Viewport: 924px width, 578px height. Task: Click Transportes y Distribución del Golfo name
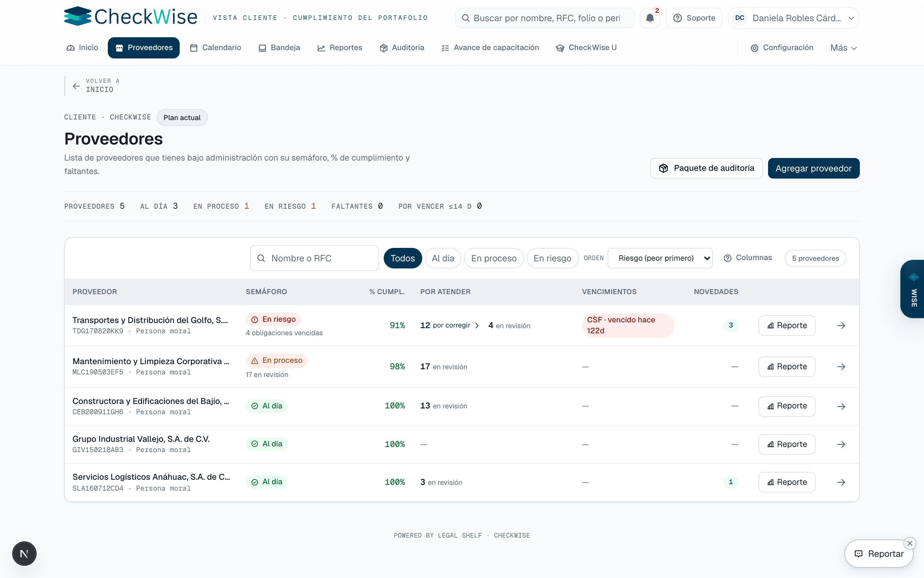(150, 320)
